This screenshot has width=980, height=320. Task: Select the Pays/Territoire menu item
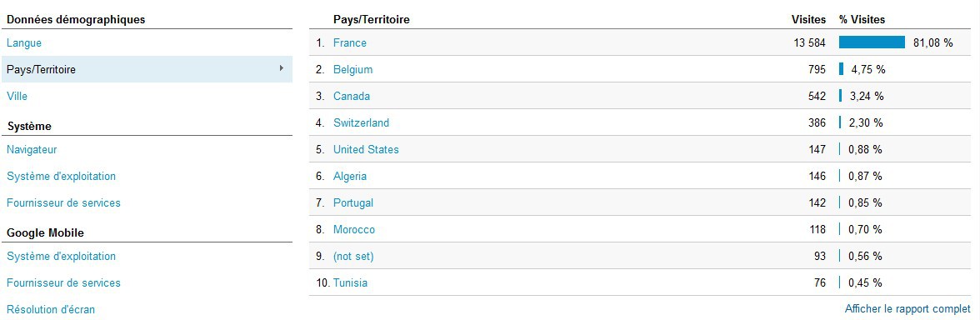[x=147, y=69]
